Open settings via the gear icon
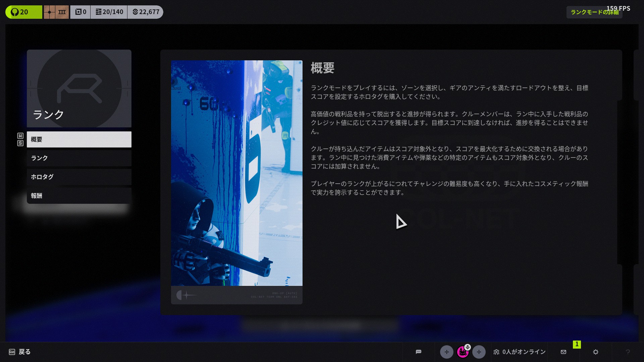644x362 pixels. click(595, 352)
